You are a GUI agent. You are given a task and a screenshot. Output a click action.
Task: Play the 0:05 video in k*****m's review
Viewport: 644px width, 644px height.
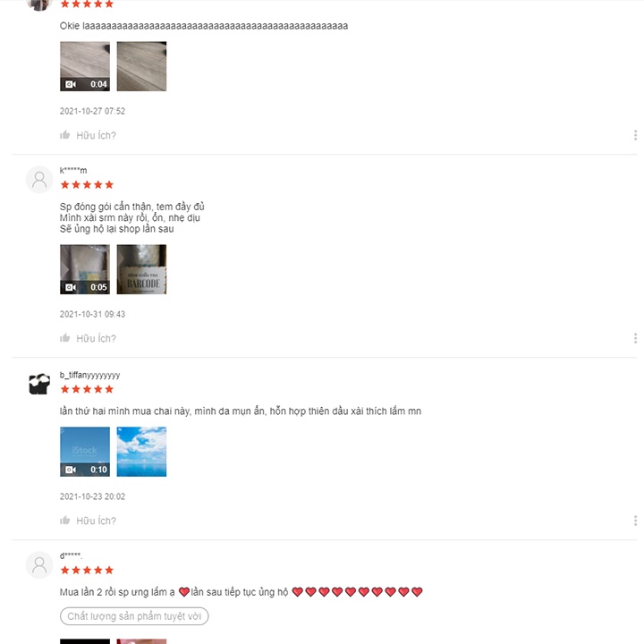tap(85, 269)
